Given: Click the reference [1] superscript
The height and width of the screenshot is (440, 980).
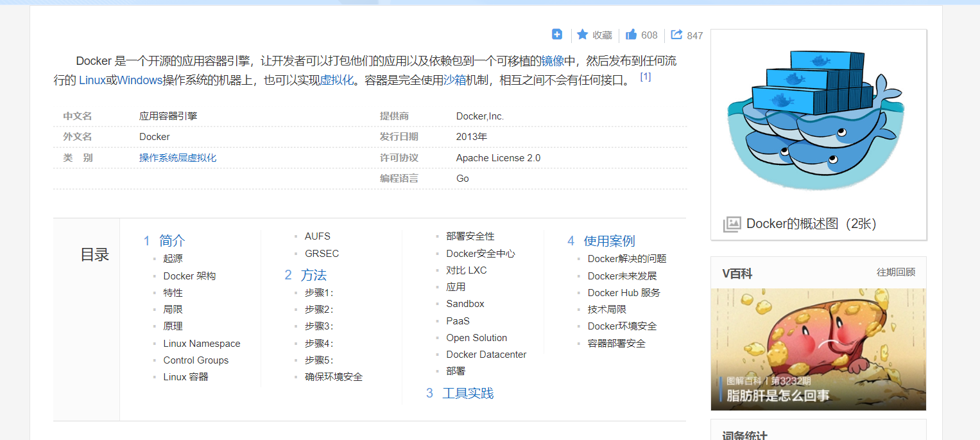Looking at the screenshot, I should 646,76.
